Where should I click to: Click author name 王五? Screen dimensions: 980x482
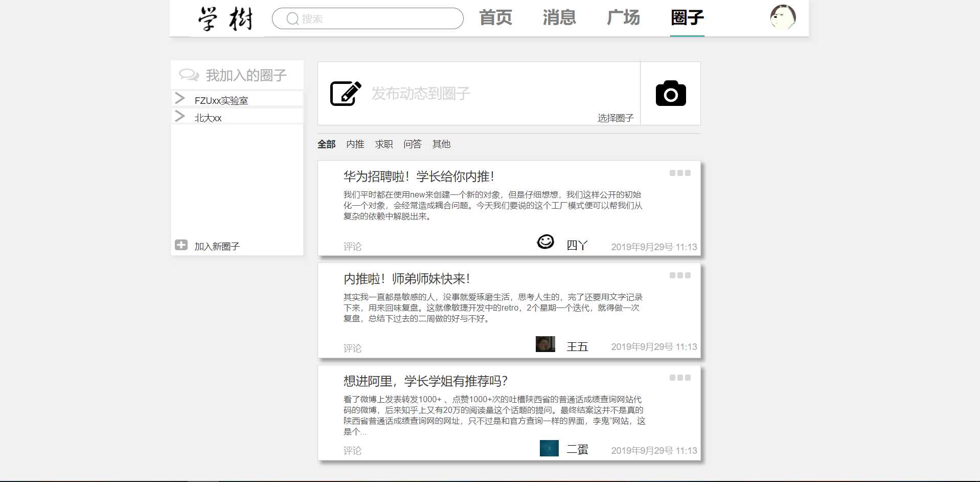click(577, 347)
